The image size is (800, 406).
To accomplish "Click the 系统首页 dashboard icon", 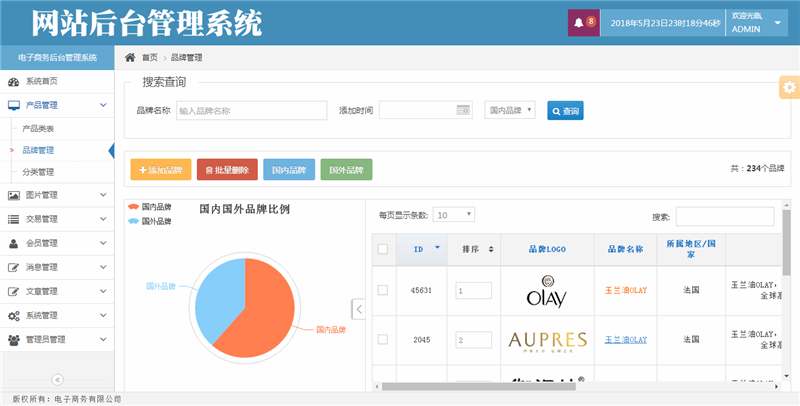I will click(14, 82).
